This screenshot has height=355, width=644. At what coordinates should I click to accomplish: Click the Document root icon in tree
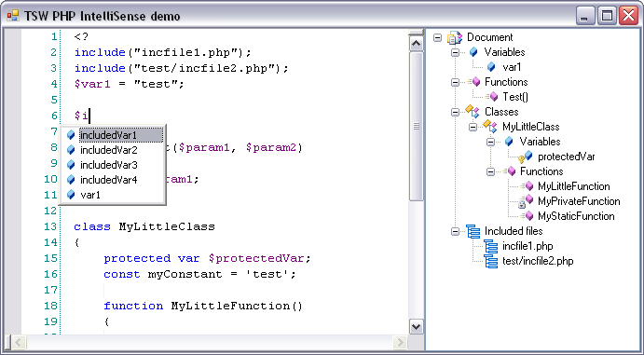[455, 38]
